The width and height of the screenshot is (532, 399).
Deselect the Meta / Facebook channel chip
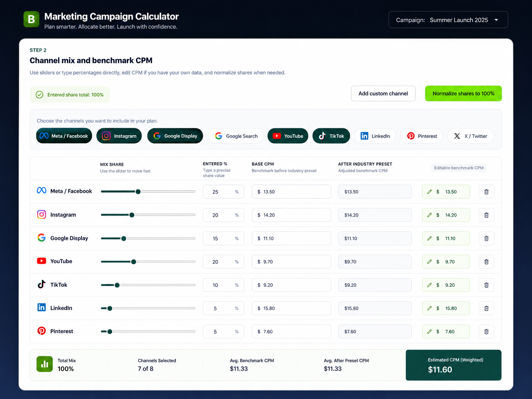(64, 136)
